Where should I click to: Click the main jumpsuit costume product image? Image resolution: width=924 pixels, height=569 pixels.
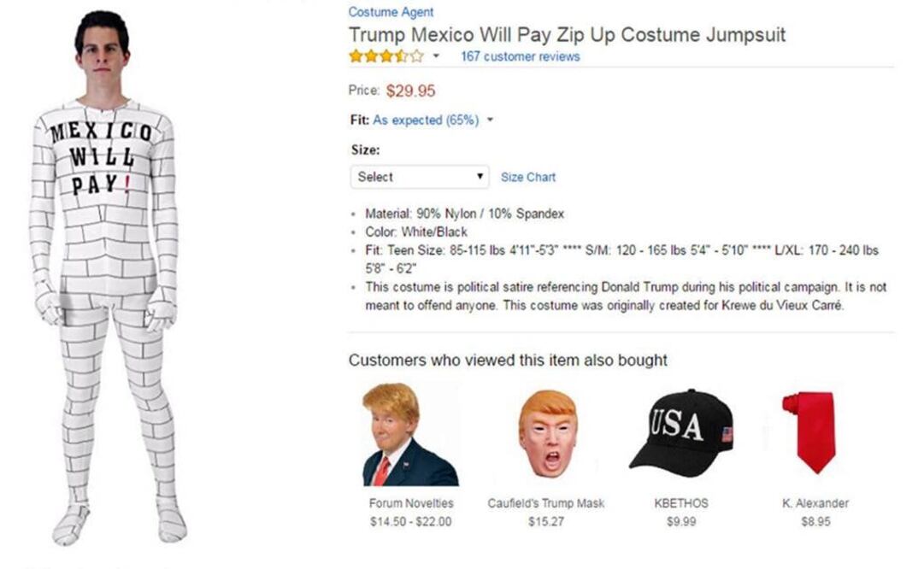tap(107, 282)
